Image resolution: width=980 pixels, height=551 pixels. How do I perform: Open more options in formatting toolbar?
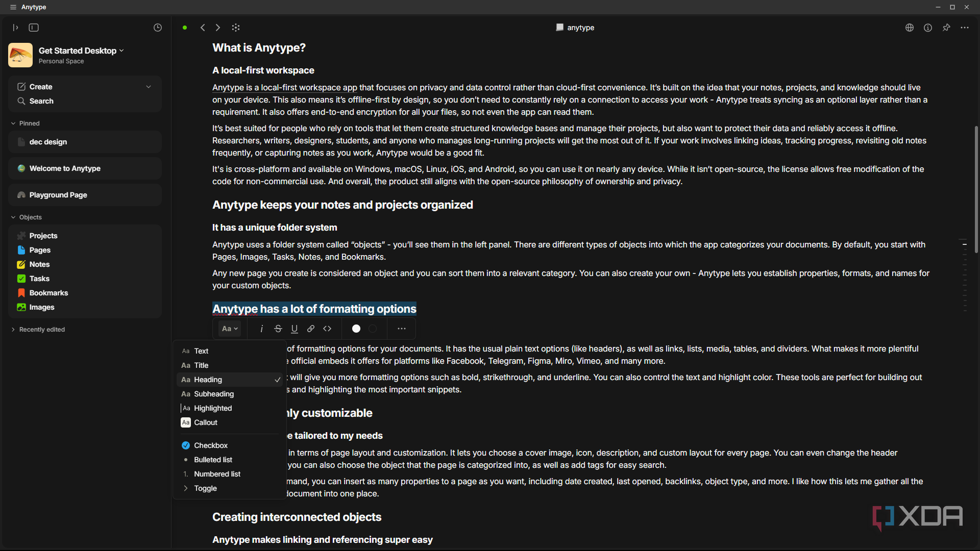click(x=402, y=329)
